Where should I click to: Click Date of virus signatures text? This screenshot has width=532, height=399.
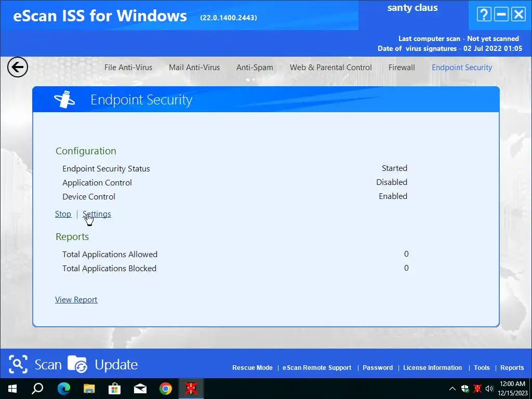pyautogui.click(x=450, y=48)
